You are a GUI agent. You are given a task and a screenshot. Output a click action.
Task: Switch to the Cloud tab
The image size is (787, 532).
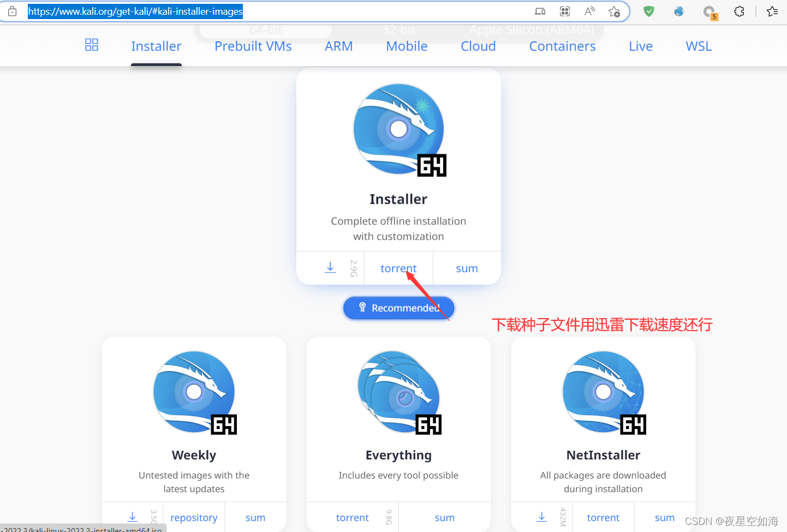coord(478,46)
